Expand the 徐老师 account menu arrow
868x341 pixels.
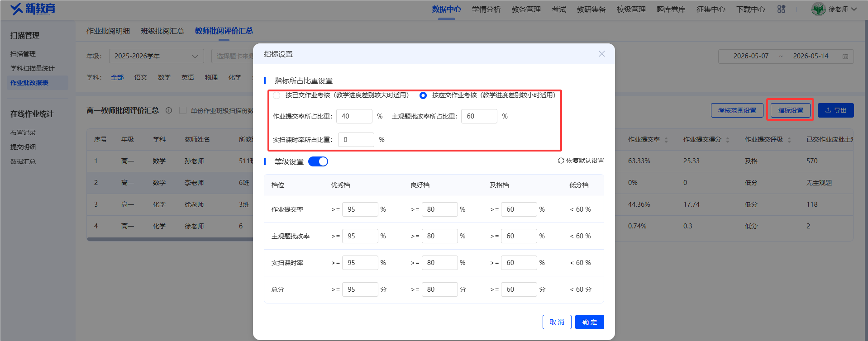point(854,9)
